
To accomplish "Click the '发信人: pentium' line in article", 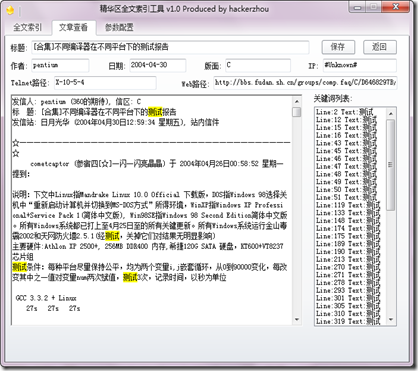I will (77, 102).
